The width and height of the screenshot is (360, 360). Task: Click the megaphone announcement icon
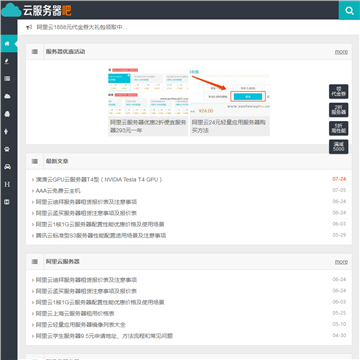tap(29, 27)
